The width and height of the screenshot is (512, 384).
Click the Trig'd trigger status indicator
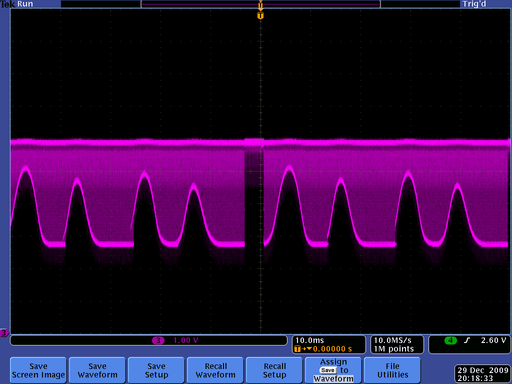point(474,4)
